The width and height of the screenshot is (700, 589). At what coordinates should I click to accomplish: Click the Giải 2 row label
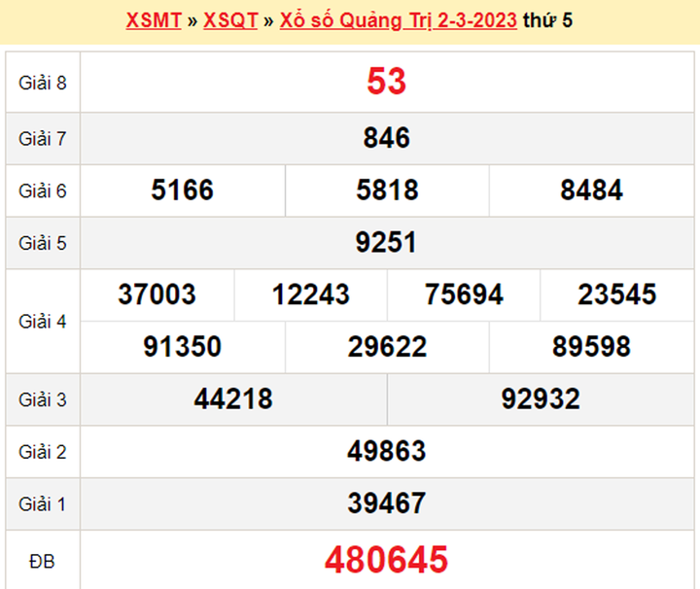tap(43, 452)
